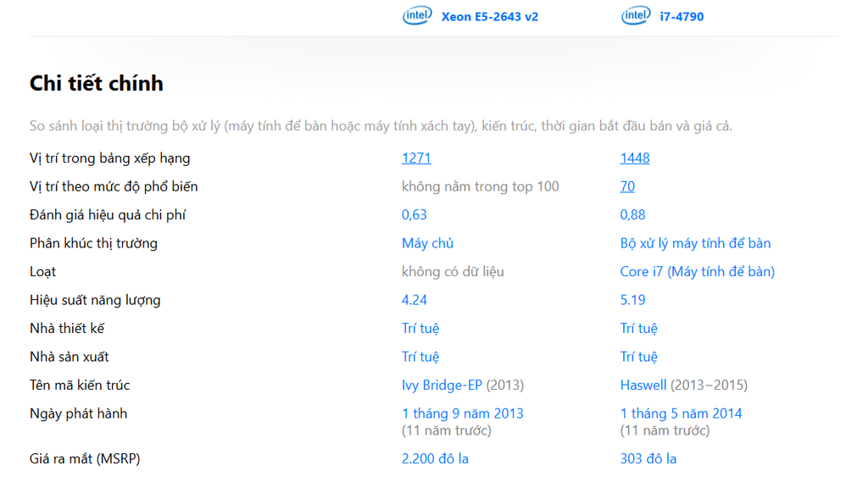Click the "Nhà sản xuất" row label
868x488 pixels.
click(70, 357)
